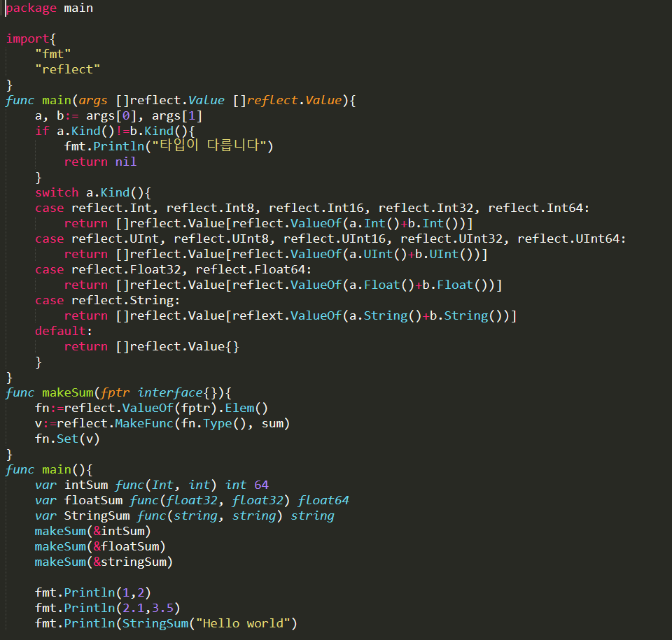Viewport: 672px width, 640px height.
Task: Click the 'float64' return type
Action: (323, 501)
